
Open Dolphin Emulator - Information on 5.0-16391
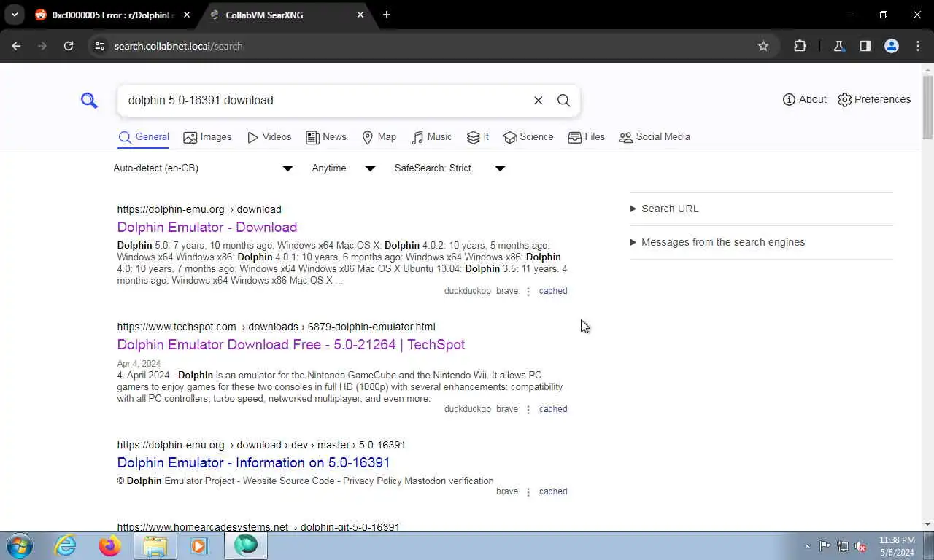[253, 463]
